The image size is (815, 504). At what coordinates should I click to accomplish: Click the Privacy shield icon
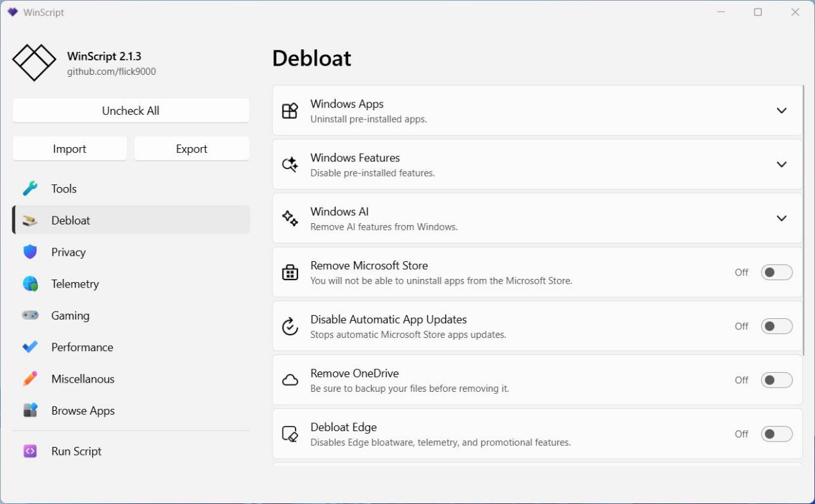point(30,252)
